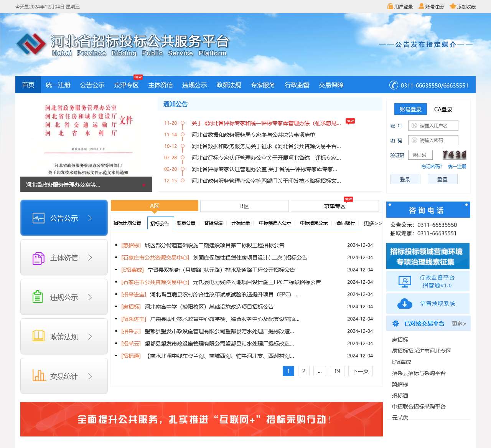Open 河北南宫中学基础设施改造 tender announcement
Screen dimensions: 491x448
(x=209, y=307)
